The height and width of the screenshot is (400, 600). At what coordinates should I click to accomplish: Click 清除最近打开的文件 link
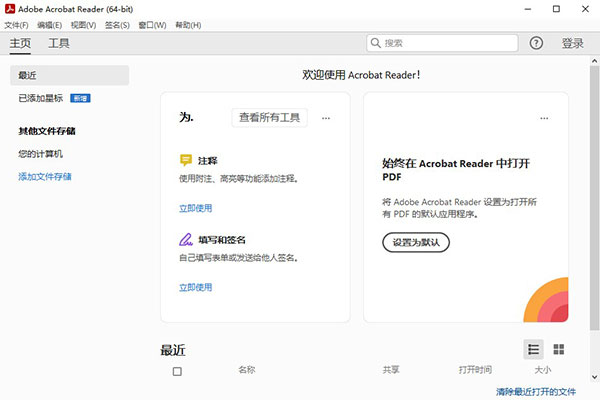(x=536, y=391)
